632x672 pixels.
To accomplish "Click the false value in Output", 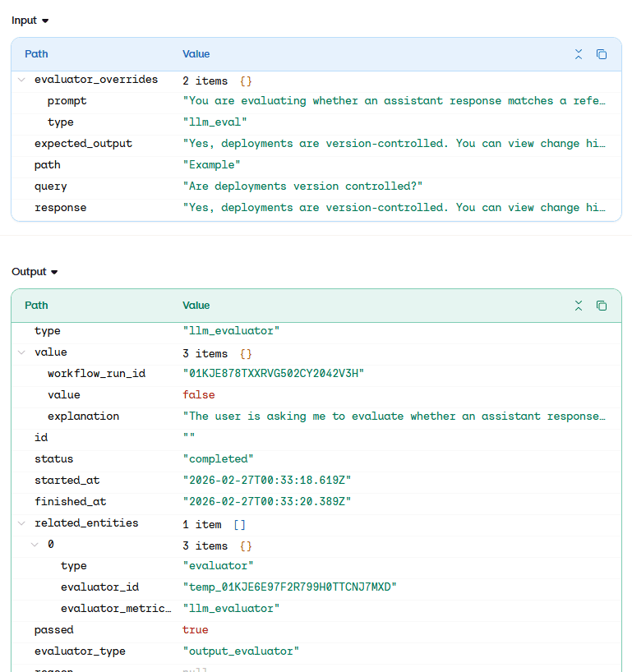I will pyautogui.click(x=199, y=394).
